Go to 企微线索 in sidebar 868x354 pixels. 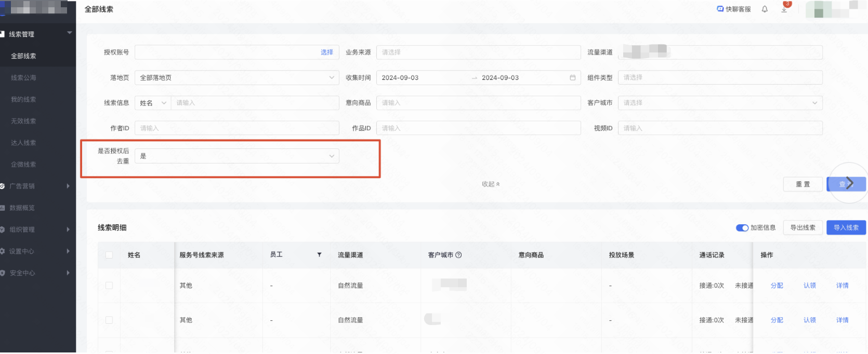23,165
